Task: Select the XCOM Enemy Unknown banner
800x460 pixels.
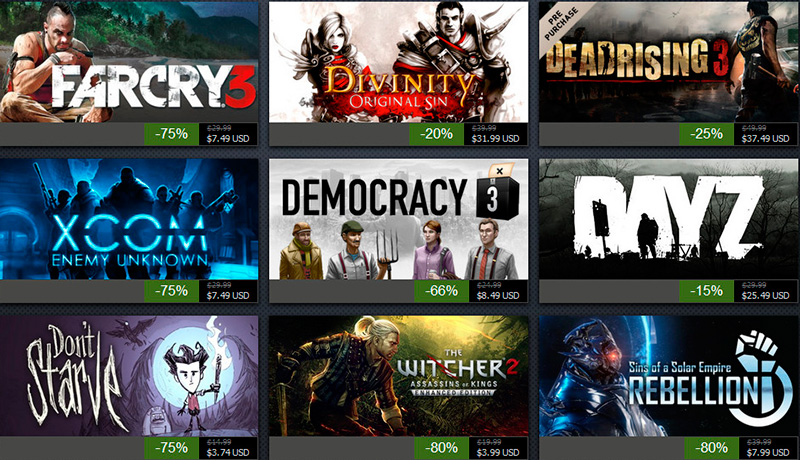Action: pos(129,219)
